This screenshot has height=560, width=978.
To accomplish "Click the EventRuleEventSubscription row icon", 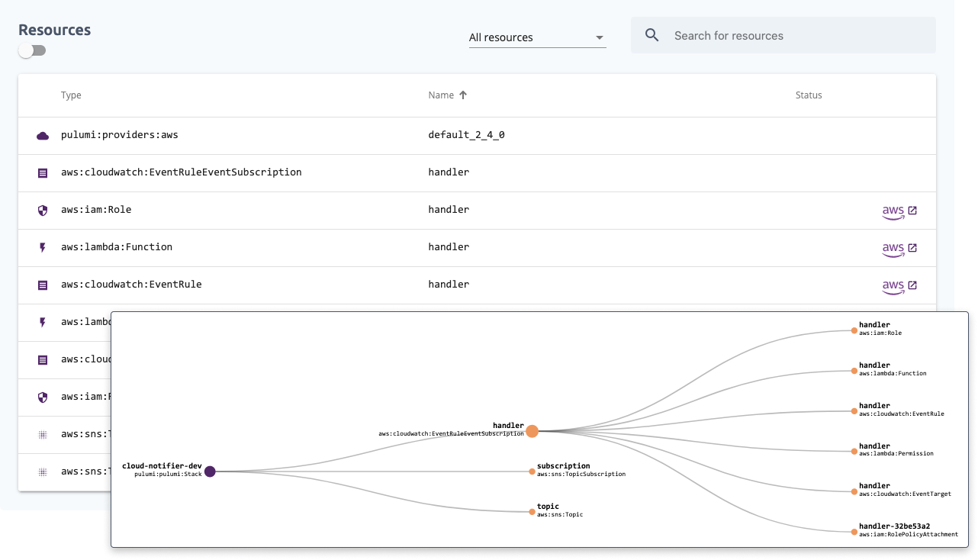I will 43,173.
